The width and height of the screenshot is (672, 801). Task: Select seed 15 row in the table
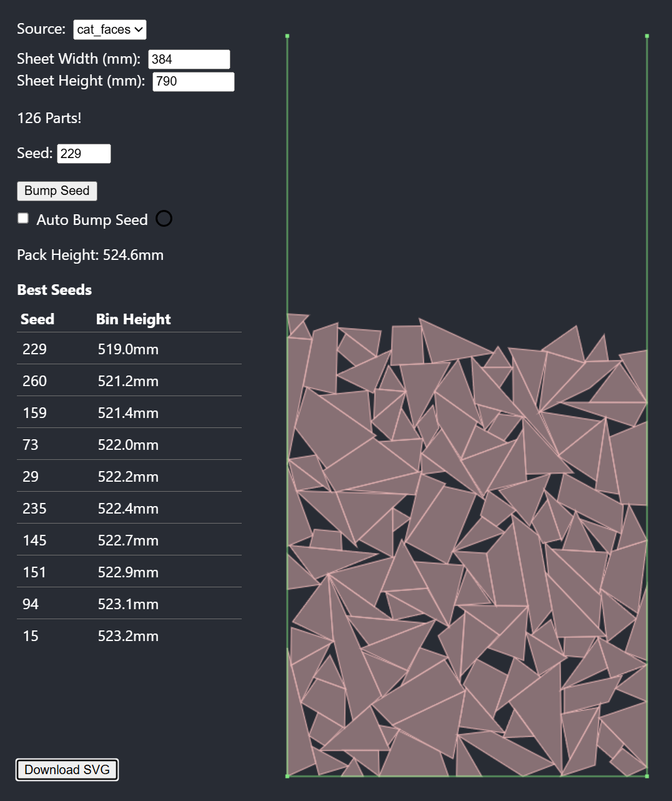(129, 635)
